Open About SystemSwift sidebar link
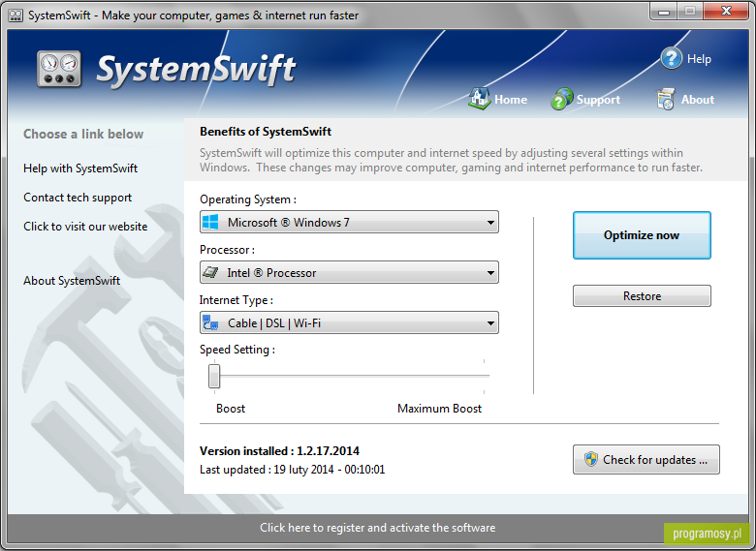This screenshot has height=551, width=756. (72, 280)
